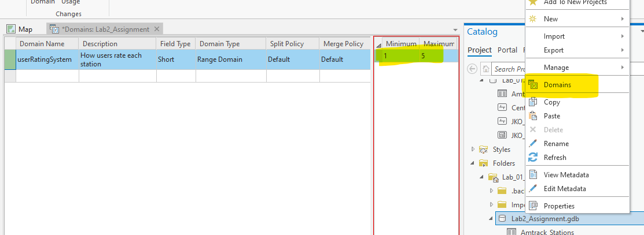The height and width of the screenshot is (235, 644).
Task: Close the Domains: Lab2_Assignment tab
Action: pos(157,29)
